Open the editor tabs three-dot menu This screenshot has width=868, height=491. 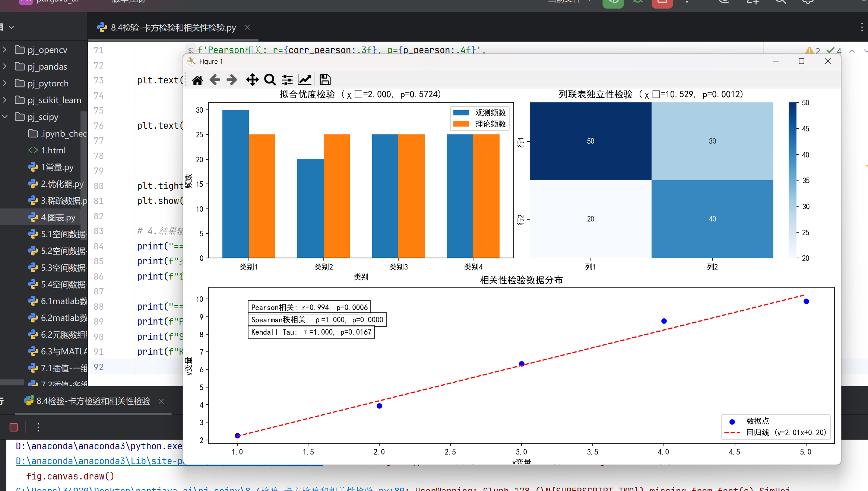(862, 27)
